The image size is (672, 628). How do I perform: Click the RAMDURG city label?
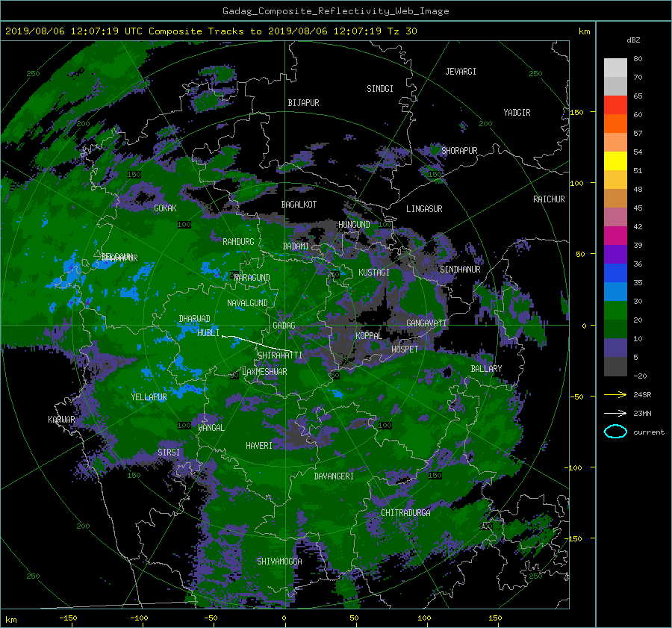click(x=238, y=242)
